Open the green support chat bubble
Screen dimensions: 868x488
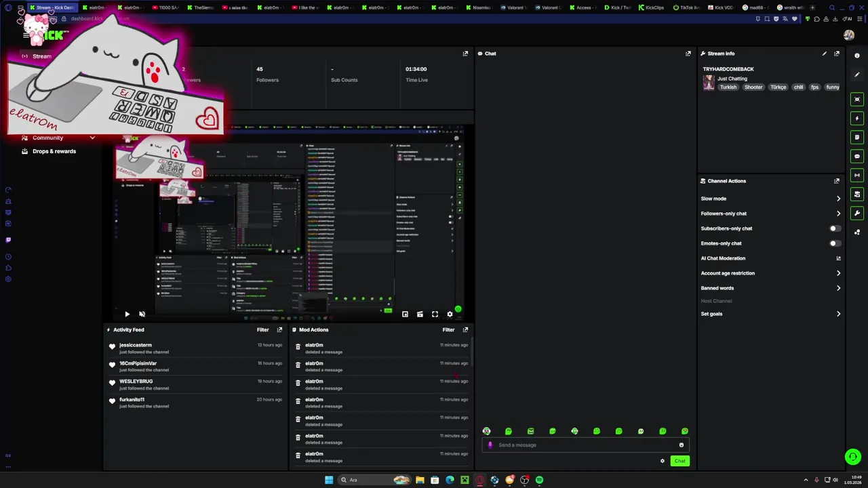(853, 457)
